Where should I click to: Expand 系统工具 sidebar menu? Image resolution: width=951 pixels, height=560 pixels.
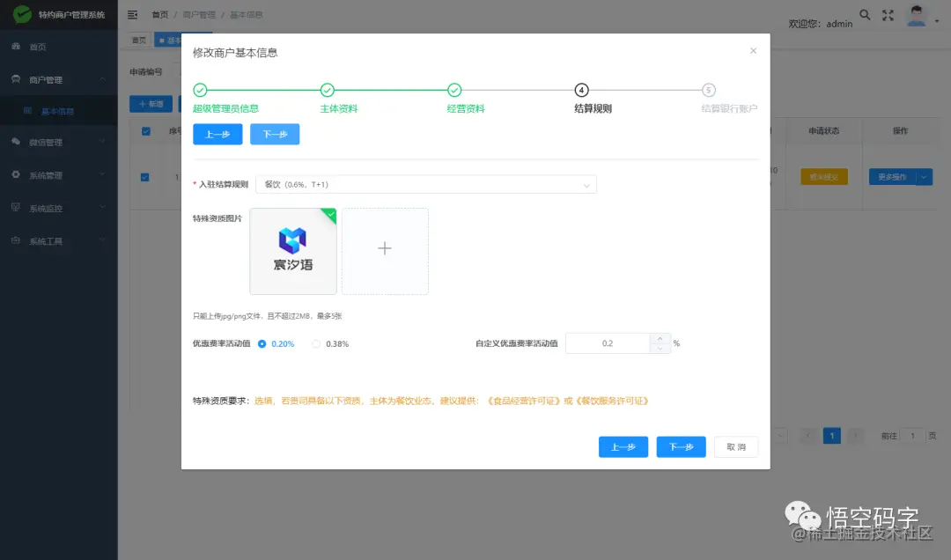pos(59,241)
